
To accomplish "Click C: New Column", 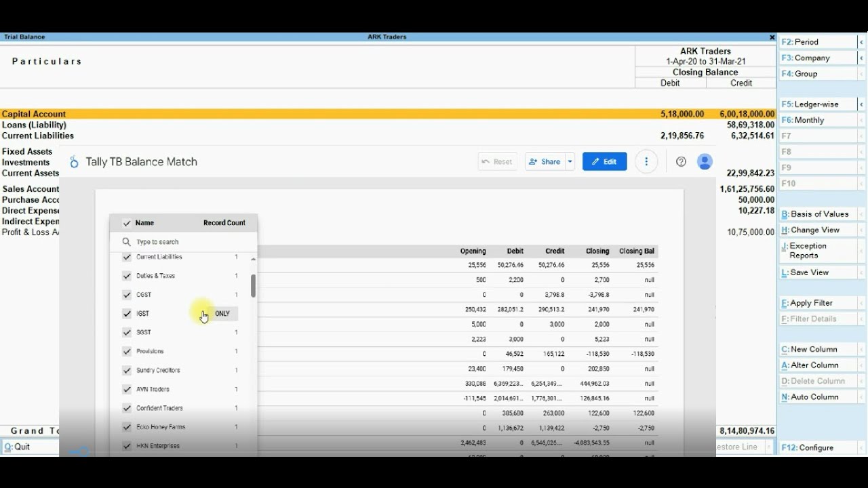I will point(817,349).
